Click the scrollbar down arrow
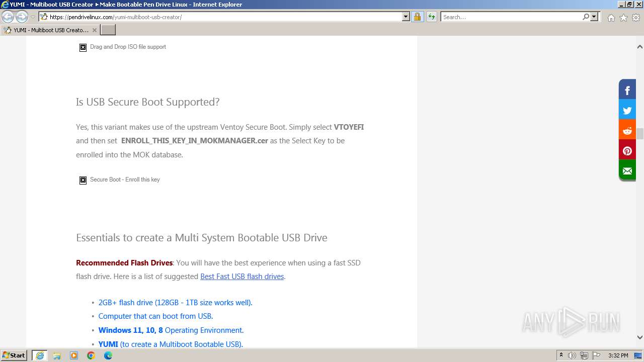Screen dimensions: 644x362 (x=640, y=337)
